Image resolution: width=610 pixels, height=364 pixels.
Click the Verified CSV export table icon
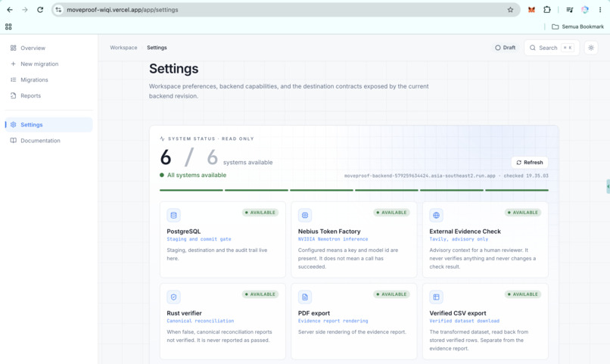coord(436,297)
